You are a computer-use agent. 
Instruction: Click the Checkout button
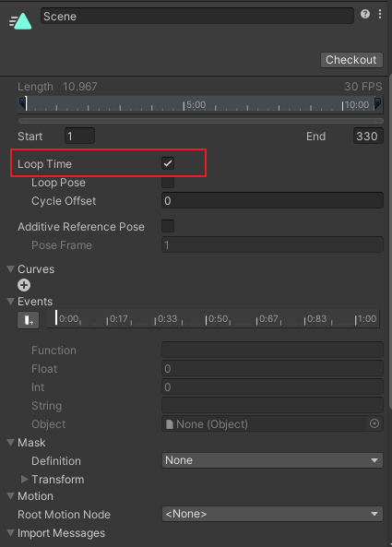coord(351,60)
